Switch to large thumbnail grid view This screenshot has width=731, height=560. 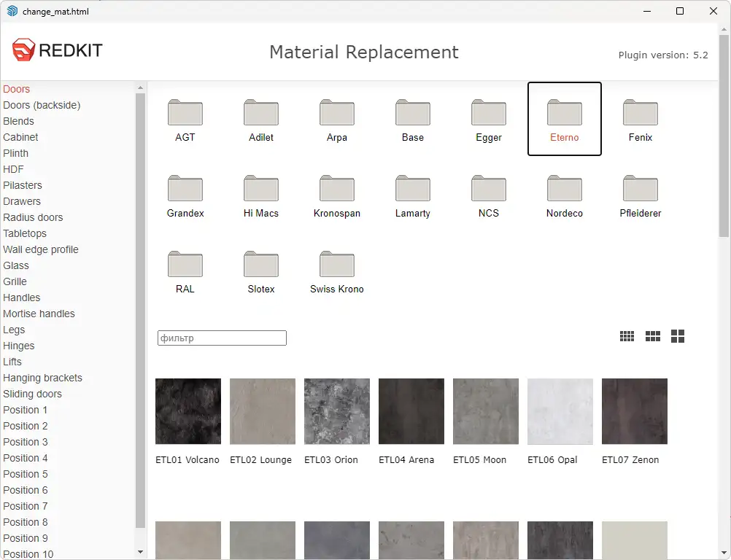point(677,336)
